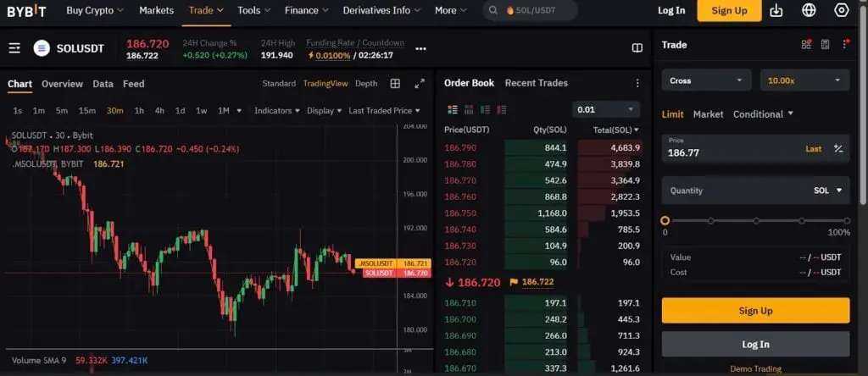This screenshot has width=868, height=376.
Task: Open the chart grid layout icon
Action: [395, 84]
